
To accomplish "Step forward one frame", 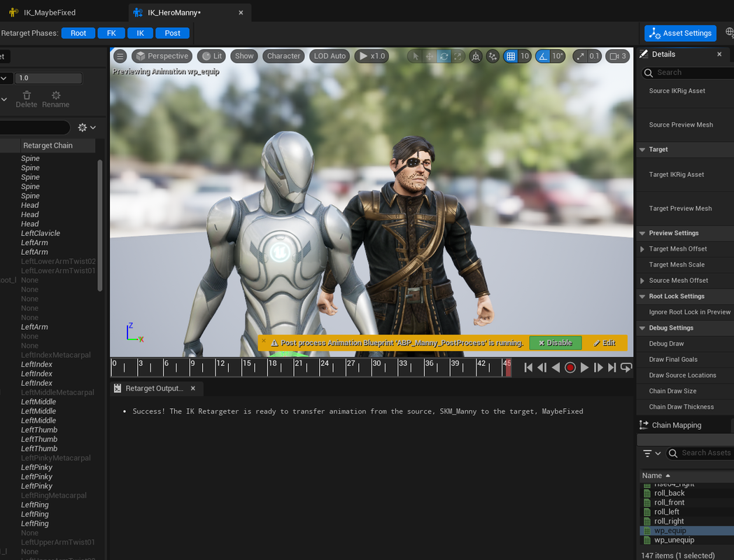I will pyautogui.click(x=598, y=367).
